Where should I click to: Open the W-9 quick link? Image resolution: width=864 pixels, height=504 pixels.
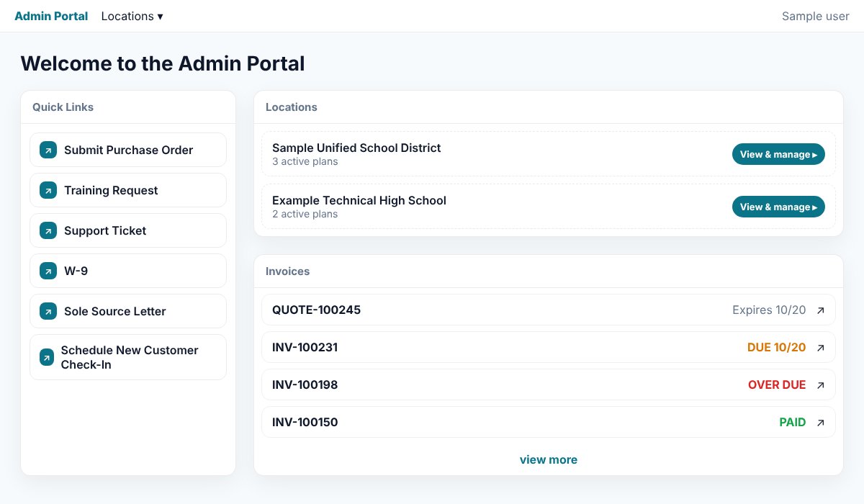point(128,271)
